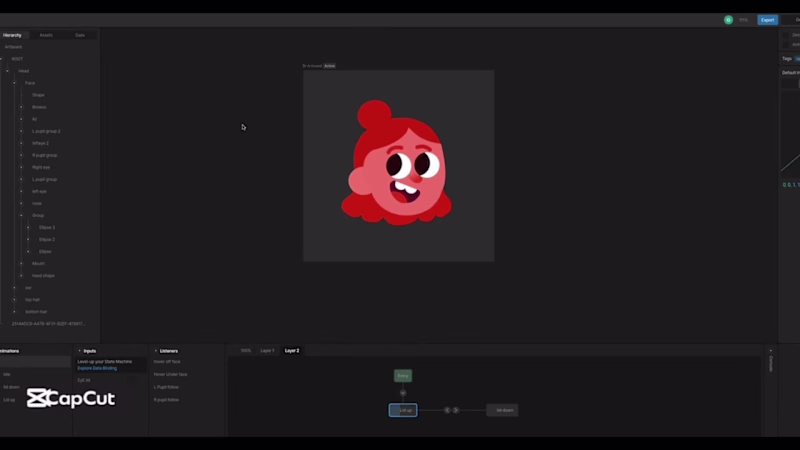
Task: Click the 0, 0, 1, 1 curve values
Action: (x=791, y=185)
